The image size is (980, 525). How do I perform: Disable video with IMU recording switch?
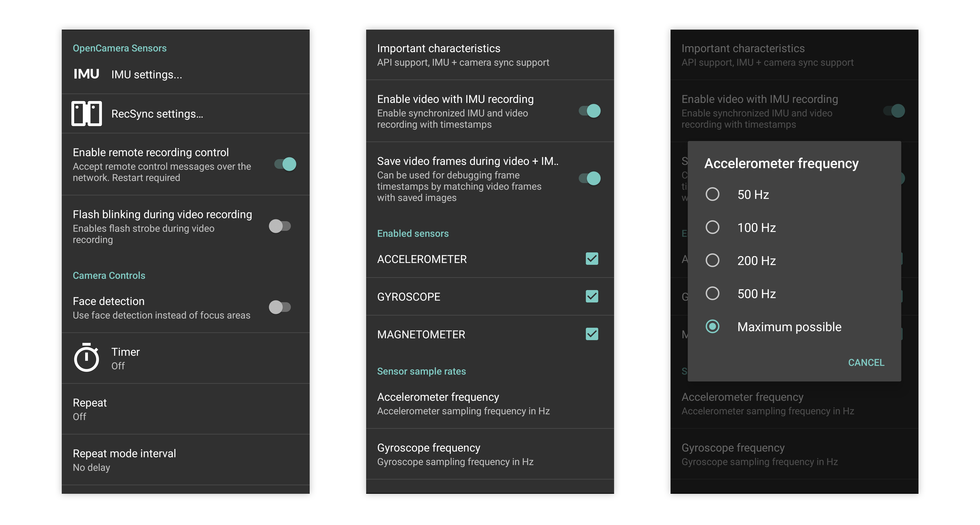point(590,111)
